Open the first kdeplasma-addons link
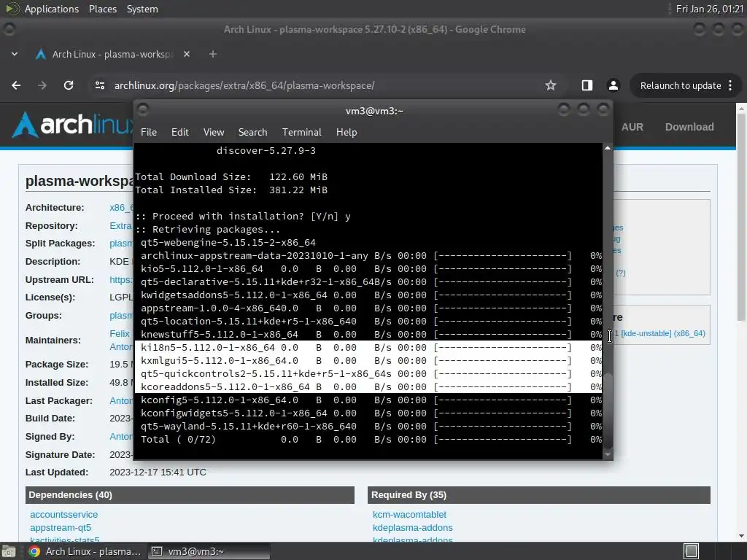The height and width of the screenshot is (560, 747). (413, 528)
